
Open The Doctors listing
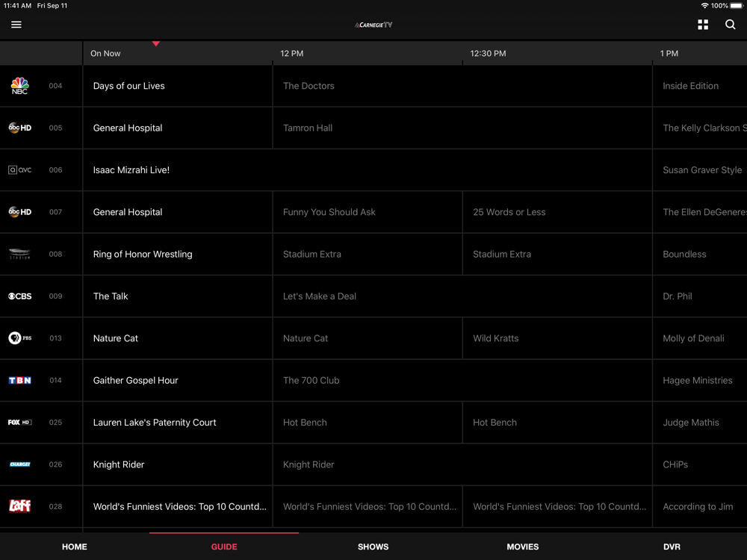coord(462,86)
